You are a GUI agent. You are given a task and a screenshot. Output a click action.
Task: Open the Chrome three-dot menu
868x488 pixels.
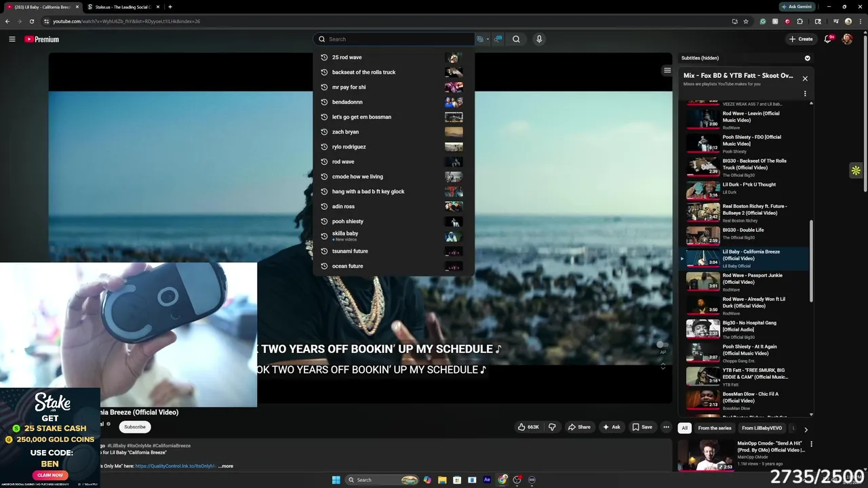(860, 21)
